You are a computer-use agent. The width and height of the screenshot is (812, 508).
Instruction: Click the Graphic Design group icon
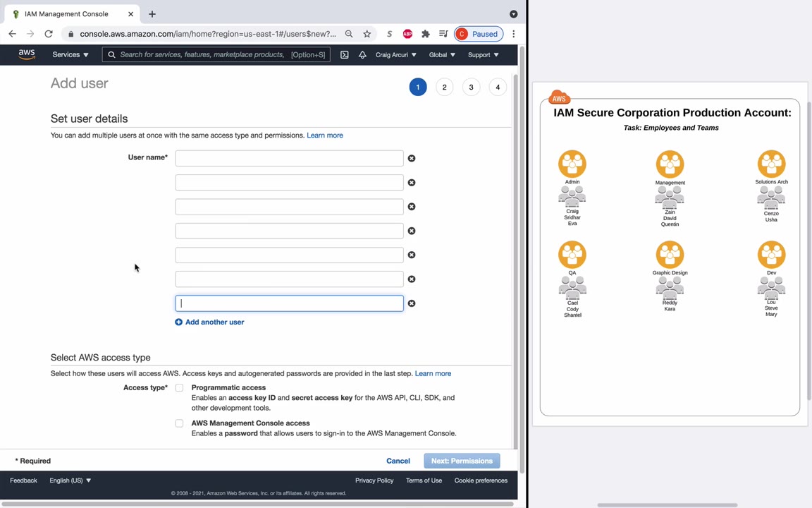[x=670, y=255]
